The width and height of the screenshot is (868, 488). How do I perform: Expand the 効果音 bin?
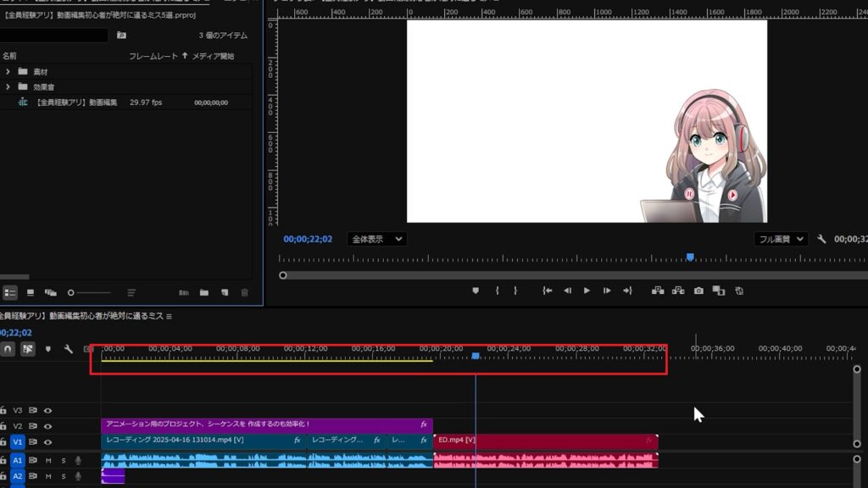(x=8, y=87)
